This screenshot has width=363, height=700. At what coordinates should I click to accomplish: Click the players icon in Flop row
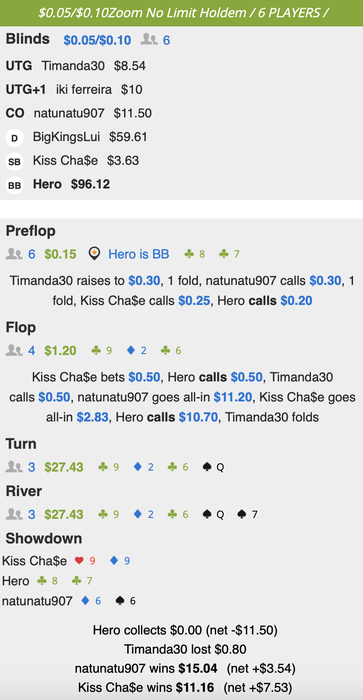point(14,350)
